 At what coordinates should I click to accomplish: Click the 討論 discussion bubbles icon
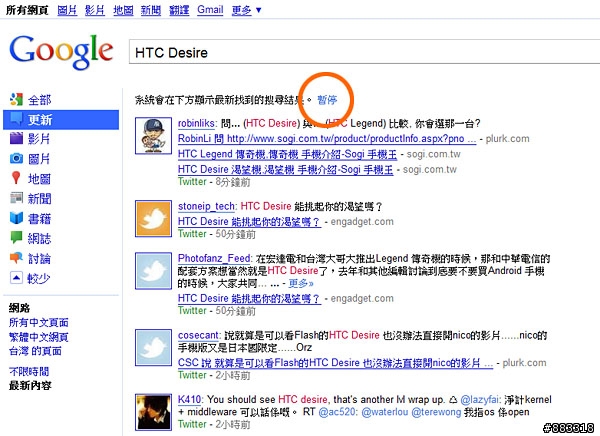(x=16, y=258)
